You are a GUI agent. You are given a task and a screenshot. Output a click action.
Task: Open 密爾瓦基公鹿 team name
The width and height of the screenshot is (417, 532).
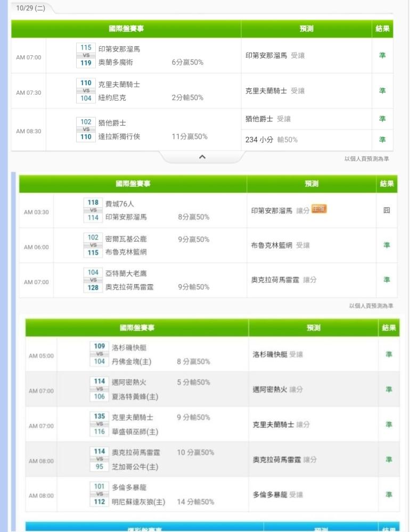126,239
